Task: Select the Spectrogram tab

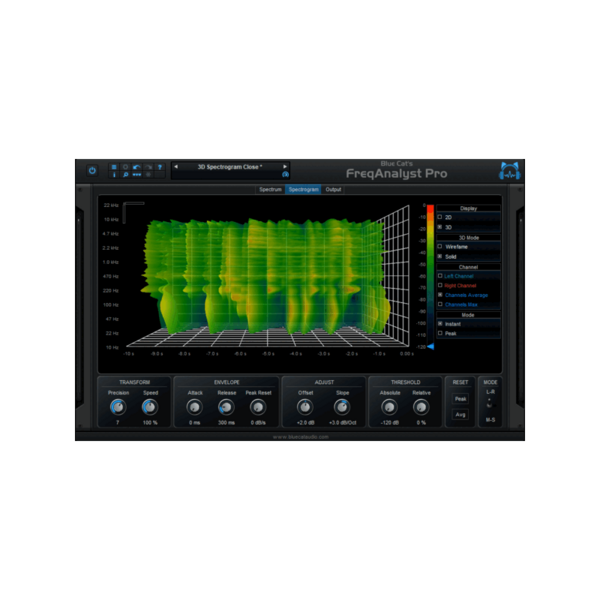Action: (x=303, y=189)
